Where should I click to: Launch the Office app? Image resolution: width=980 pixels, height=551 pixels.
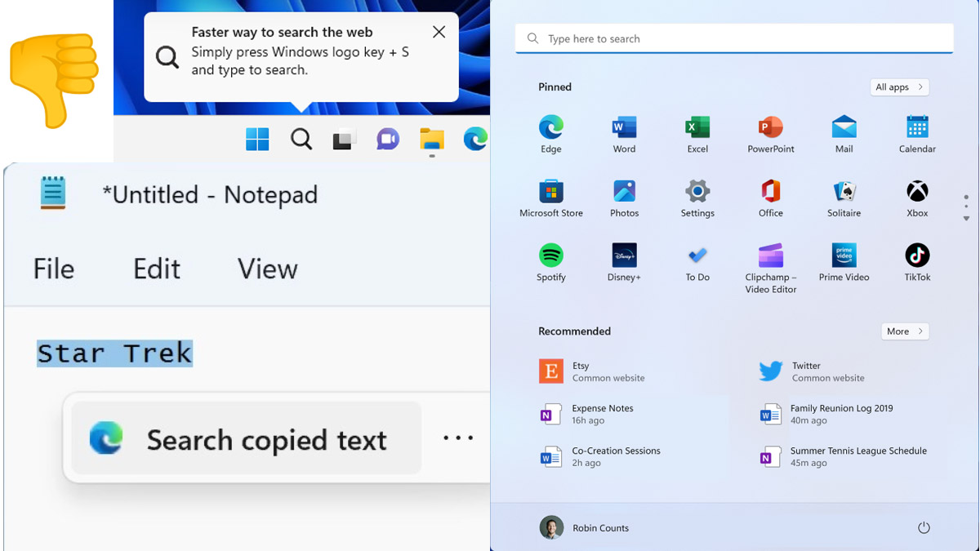pyautogui.click(x=771, y=198)
